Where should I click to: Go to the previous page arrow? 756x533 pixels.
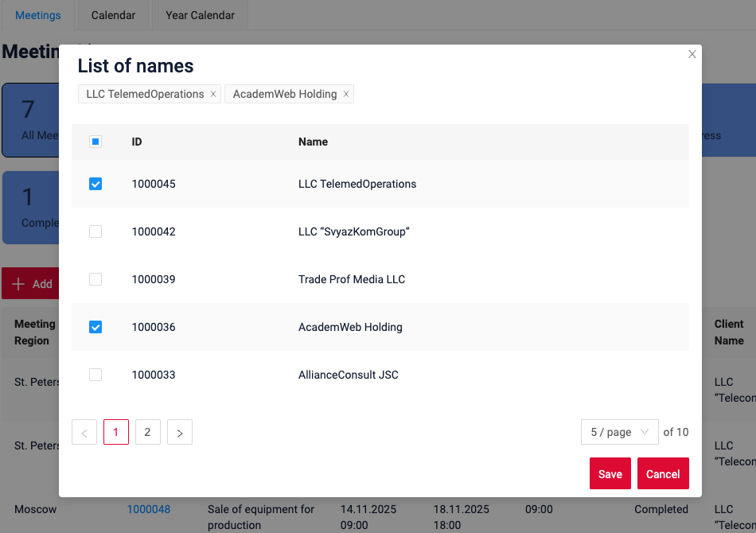[x=84, y=432]
